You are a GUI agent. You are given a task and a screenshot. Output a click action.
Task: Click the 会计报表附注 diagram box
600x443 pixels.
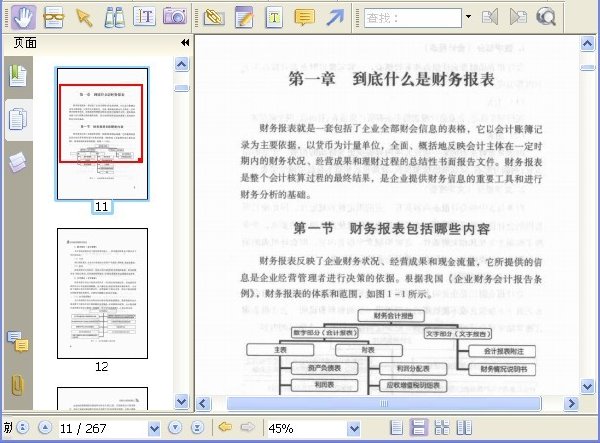pos(502,351)
